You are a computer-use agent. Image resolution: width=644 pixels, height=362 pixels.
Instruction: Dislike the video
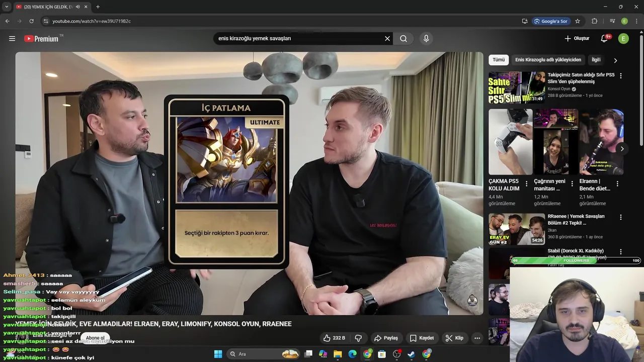358,338
